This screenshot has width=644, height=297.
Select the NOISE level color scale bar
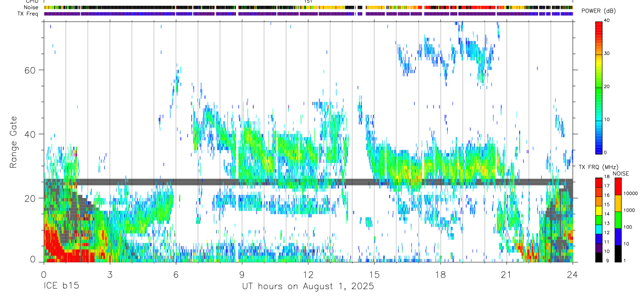pos(618,219)
